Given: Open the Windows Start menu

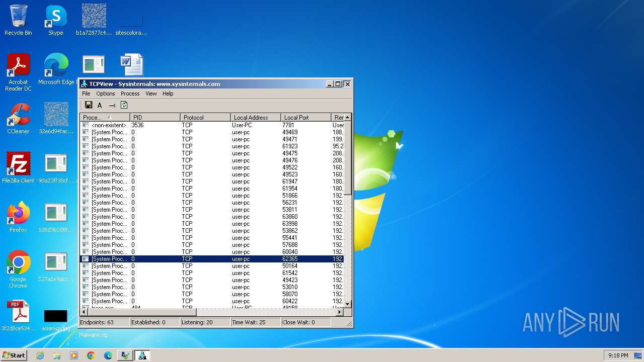Looking at the screenshot, I should [x=14, y=355].
